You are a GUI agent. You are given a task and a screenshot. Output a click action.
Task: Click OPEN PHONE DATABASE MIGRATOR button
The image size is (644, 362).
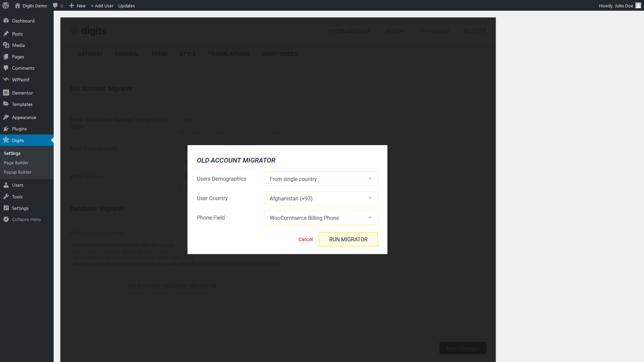(172, 286)
